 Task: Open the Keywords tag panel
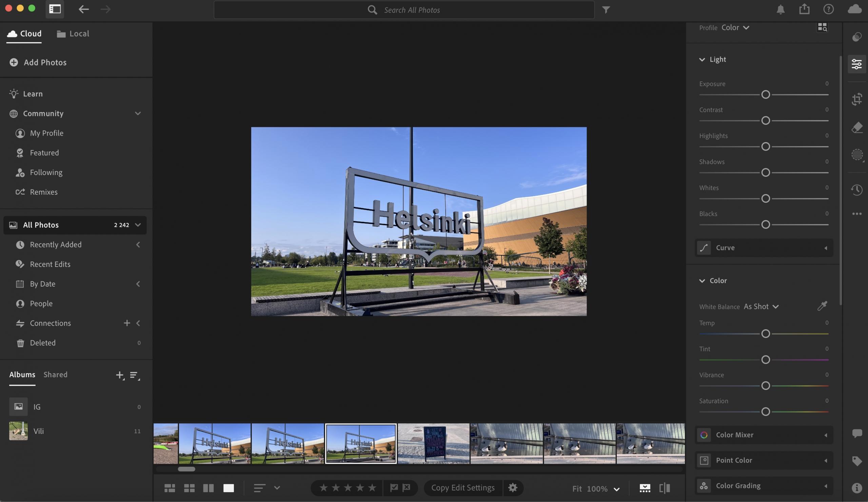point(856,461)
